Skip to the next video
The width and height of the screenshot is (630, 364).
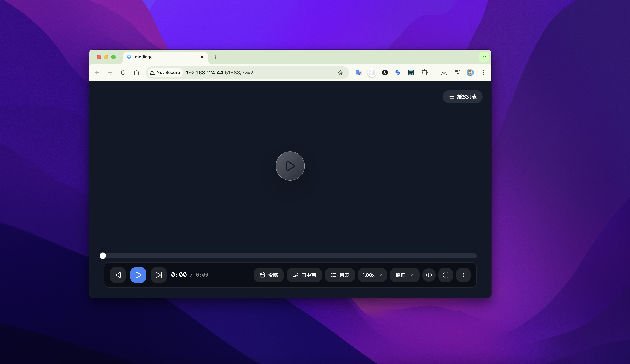(159, 275)
